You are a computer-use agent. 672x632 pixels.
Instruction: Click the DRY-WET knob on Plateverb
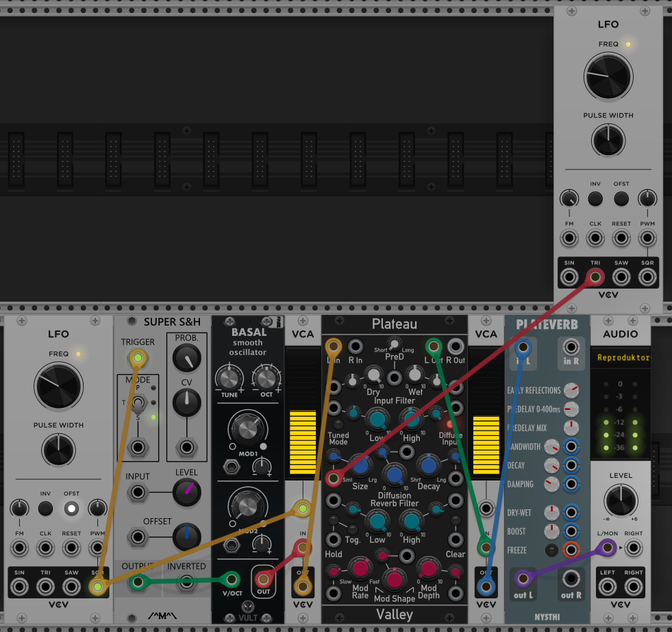(551, 512)
